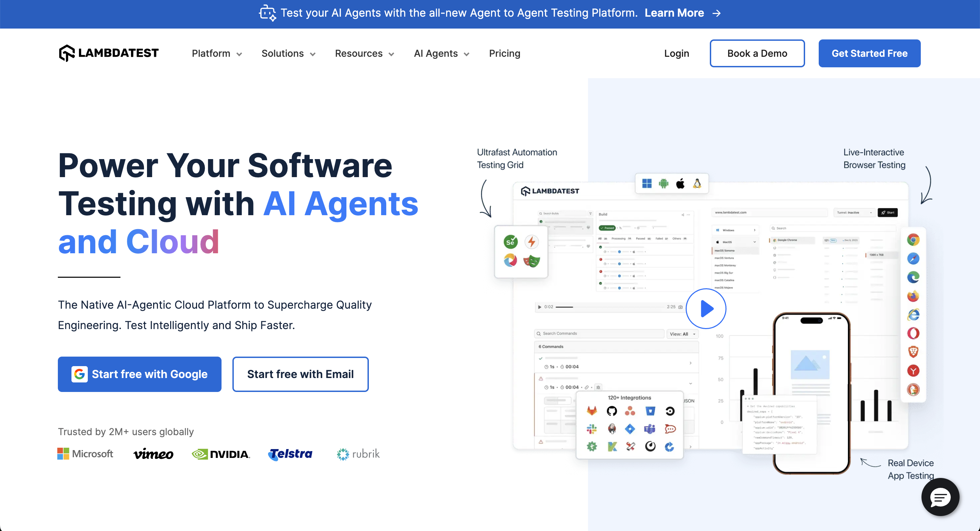980x531 pixels.
Task: Open the AI Agents menu
Action: (441, 54)
